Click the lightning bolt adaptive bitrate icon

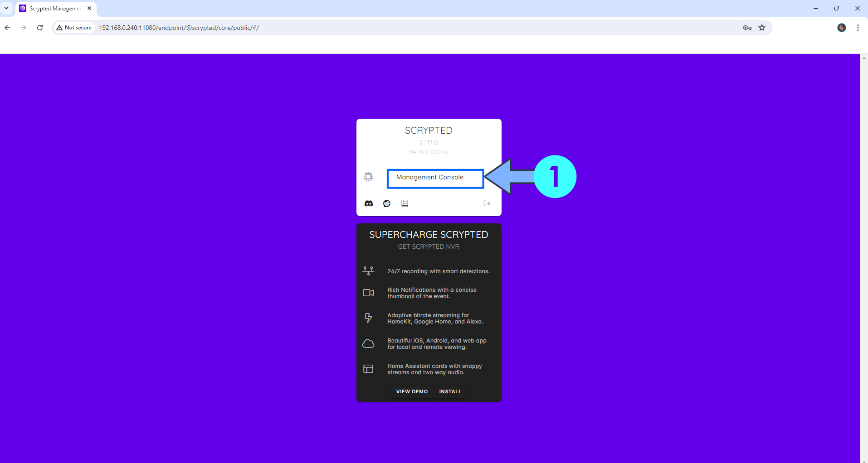tap(368, 318)
